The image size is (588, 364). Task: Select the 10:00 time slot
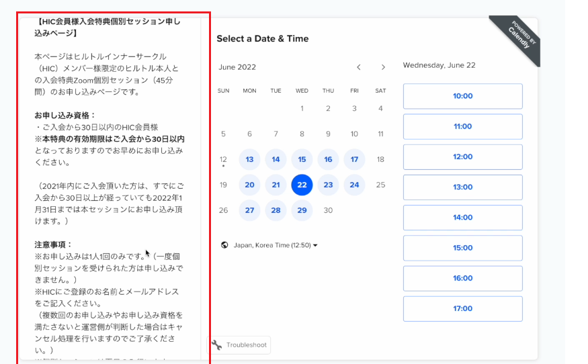click(463, 96)
